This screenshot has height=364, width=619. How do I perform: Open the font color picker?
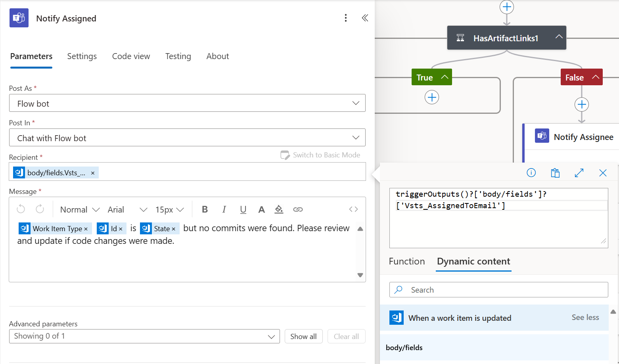click(261, 209)
